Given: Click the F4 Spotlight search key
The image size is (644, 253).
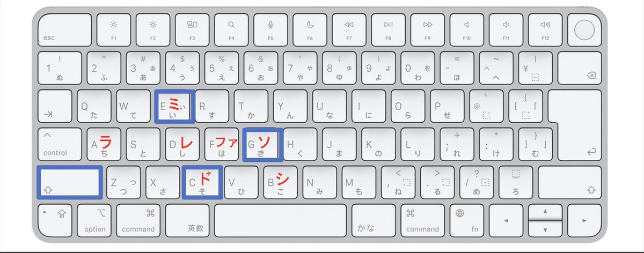Looking at the screenshot, I should pyautogui.click(x=231, y=31).
